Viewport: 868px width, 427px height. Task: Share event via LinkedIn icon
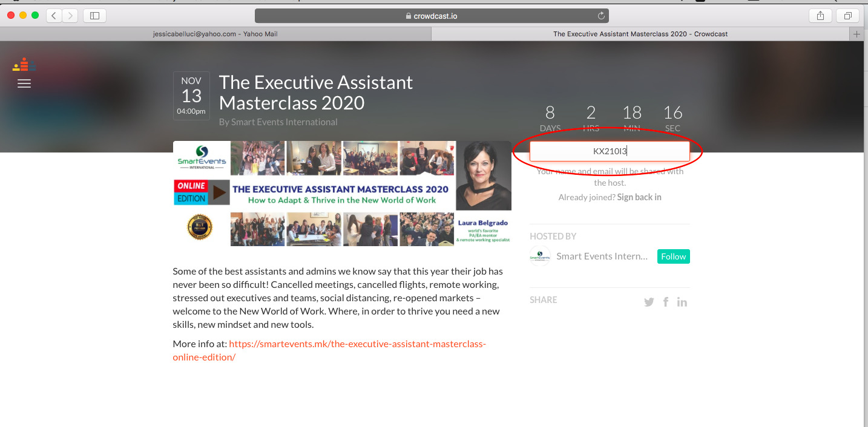(x=682, y=302)
